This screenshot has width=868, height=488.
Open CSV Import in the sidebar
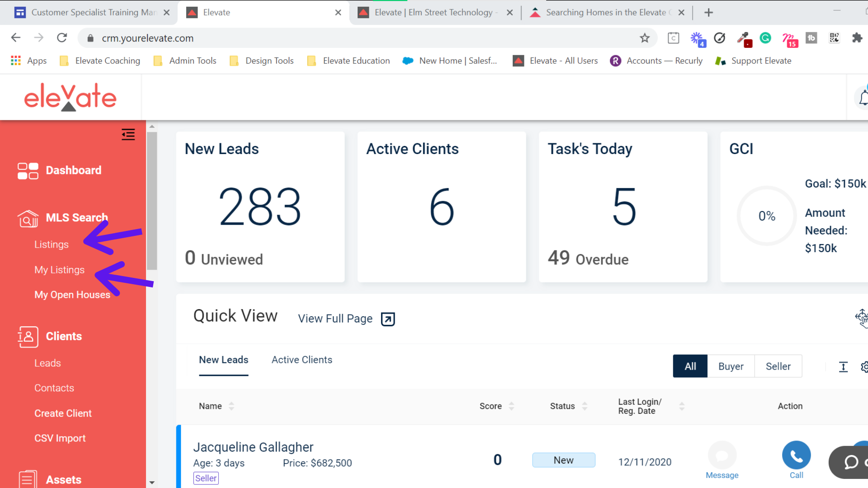tap(60, 438)
